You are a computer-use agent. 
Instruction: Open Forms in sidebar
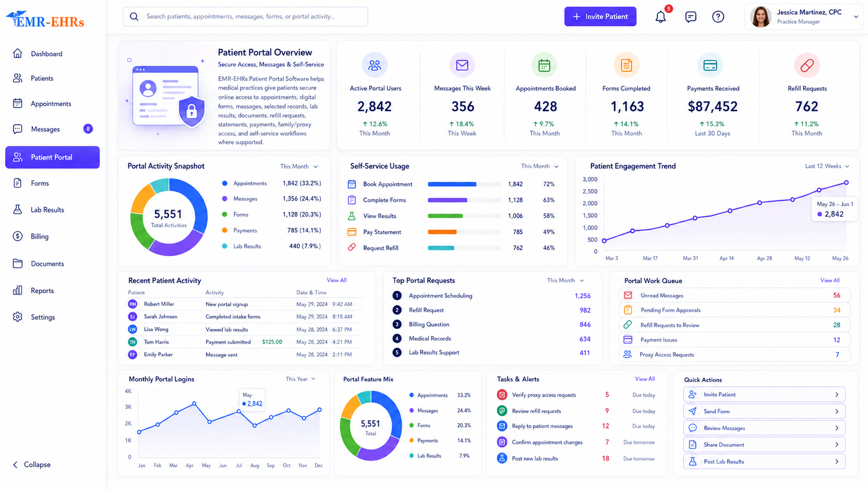[52, 183]
